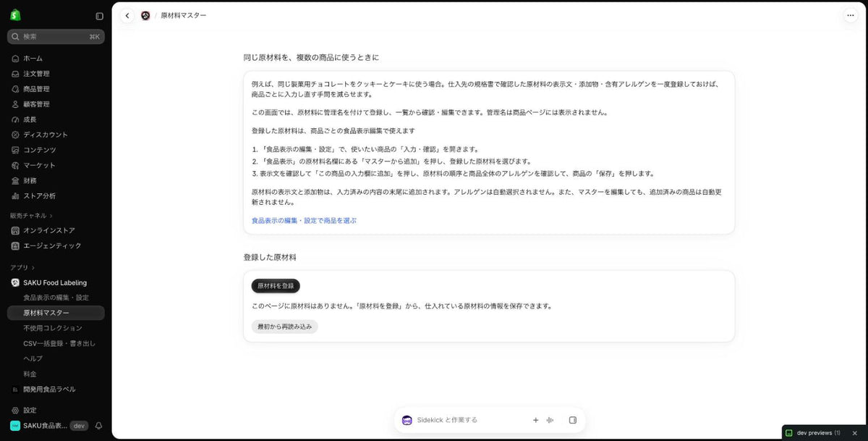Open the 成長 gauge icon
This screenshot has width=868, height=441.
[x=15, y=119]
